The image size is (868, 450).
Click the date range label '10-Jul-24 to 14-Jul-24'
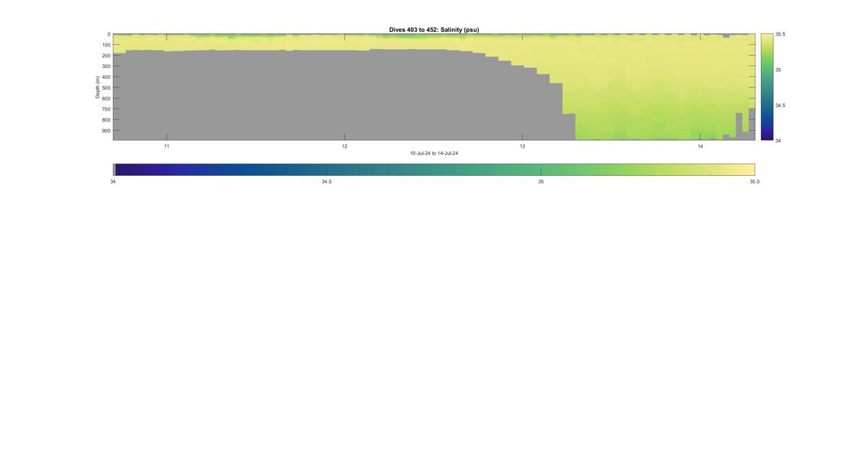pyautogui.click(x=434, y=153)
